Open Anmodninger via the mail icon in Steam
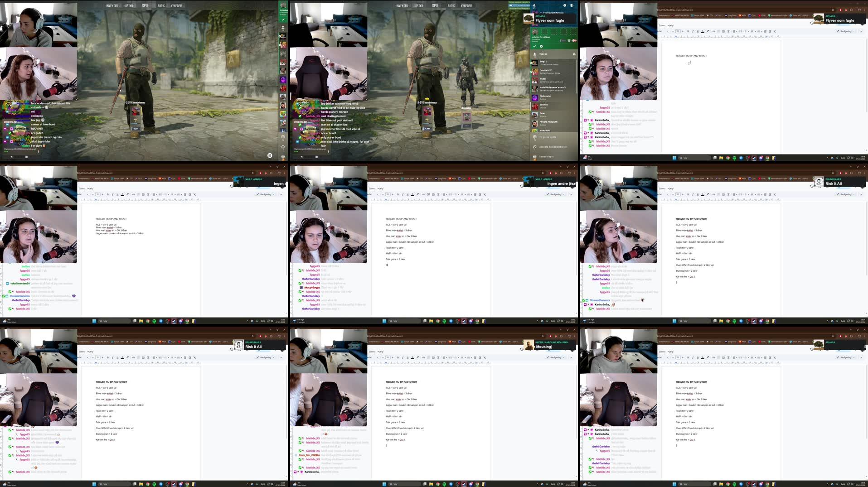 click(534, 157)
